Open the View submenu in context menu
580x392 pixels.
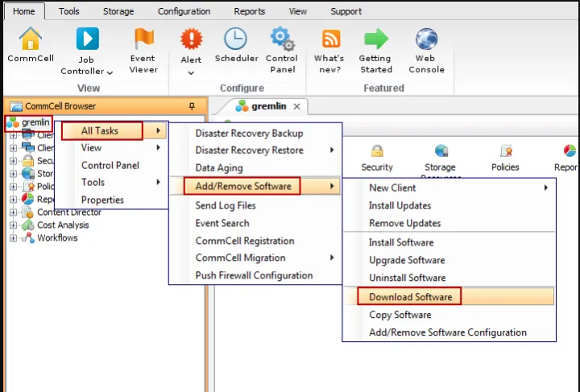111,148
